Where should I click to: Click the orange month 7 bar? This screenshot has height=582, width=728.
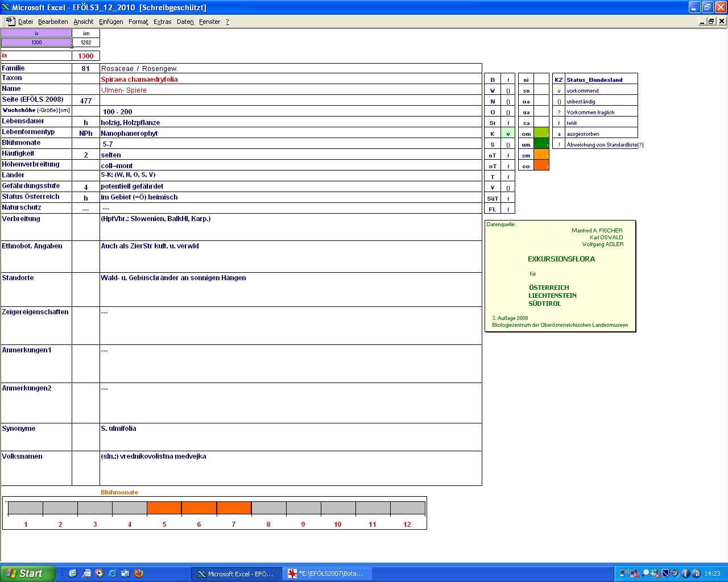[234, 508]
